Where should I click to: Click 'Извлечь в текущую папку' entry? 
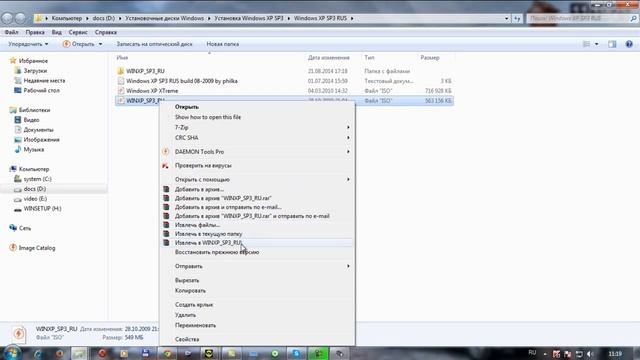tap(257, 234)
